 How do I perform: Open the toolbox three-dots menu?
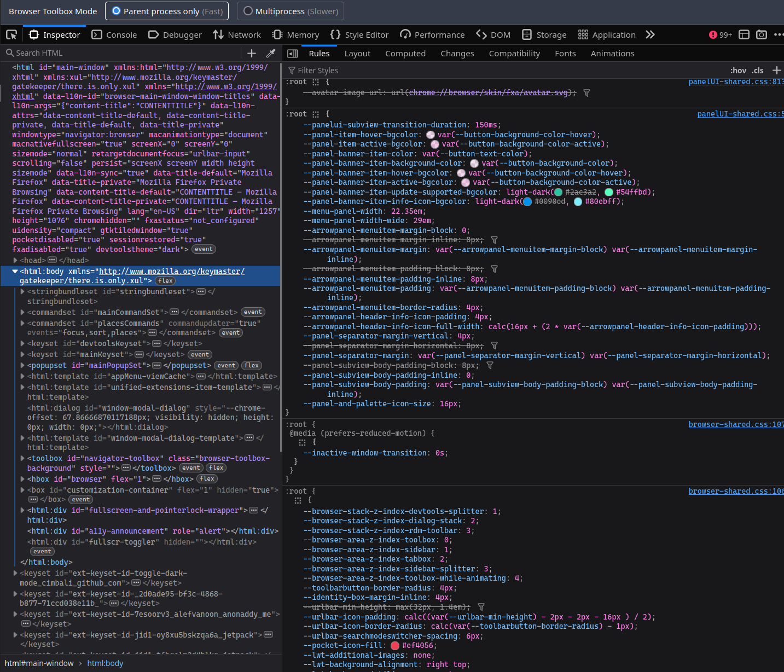tap(778, 34)
